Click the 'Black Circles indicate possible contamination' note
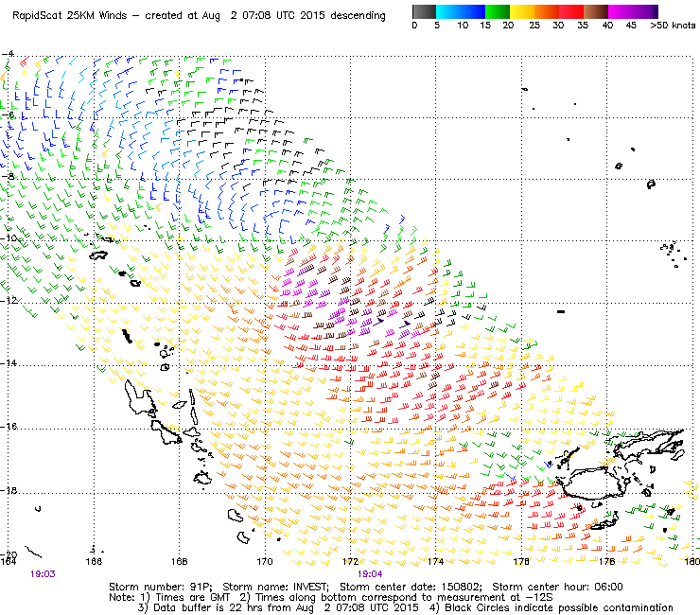Image resolution: width=700 pixels, height=615 pixels. [x=559, y=607]
